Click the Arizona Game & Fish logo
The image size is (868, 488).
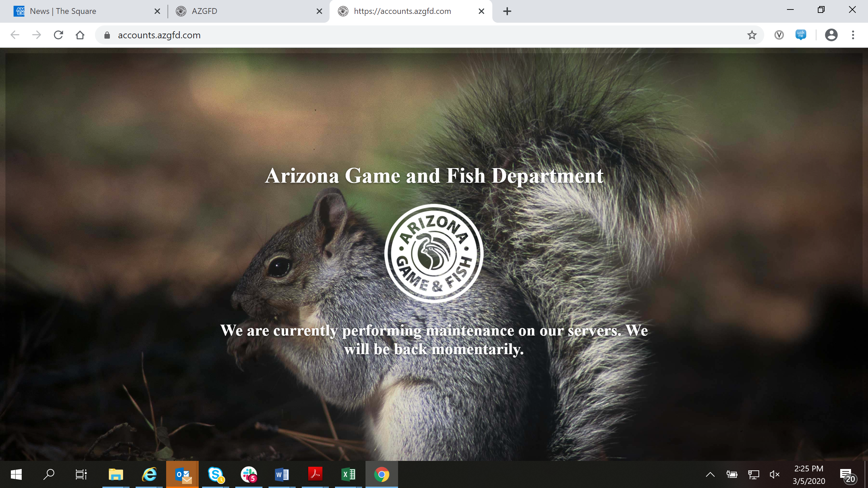434,253
